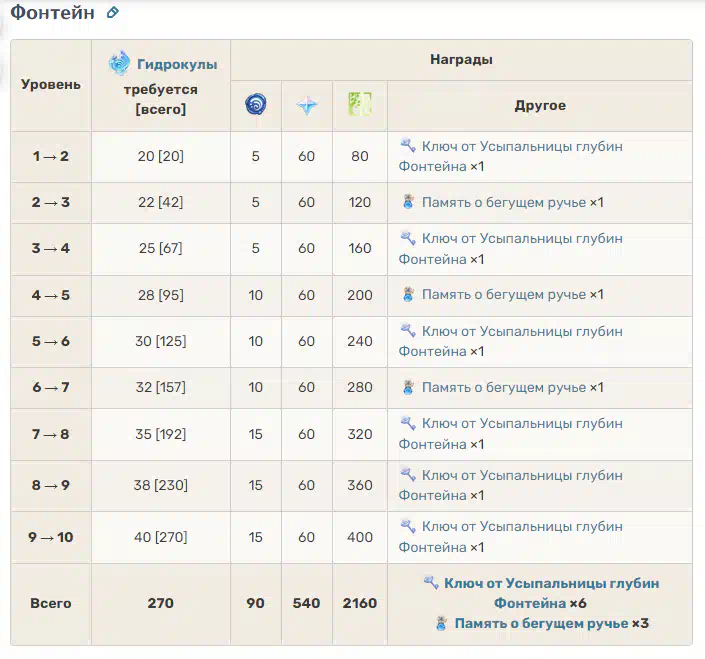This screenshot has height=659, width=705.
Task: Click the bottle icon in row 6→7
Action: click(x=408, y=387)
